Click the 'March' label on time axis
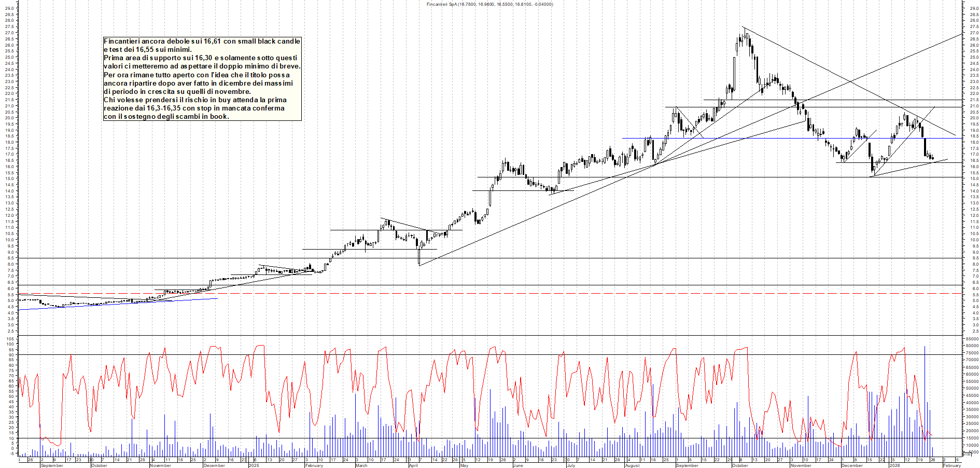The width and height of the screenshot is (980, 468). [361, 465]
